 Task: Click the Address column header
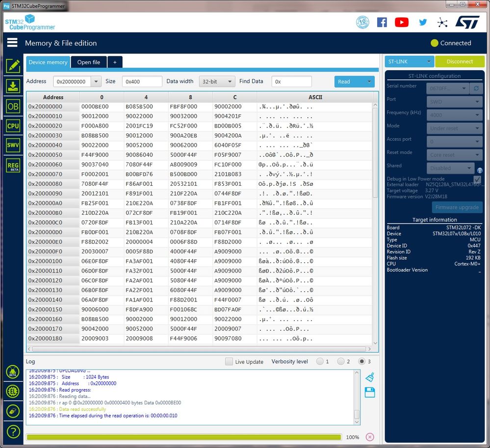coord(53,97)
